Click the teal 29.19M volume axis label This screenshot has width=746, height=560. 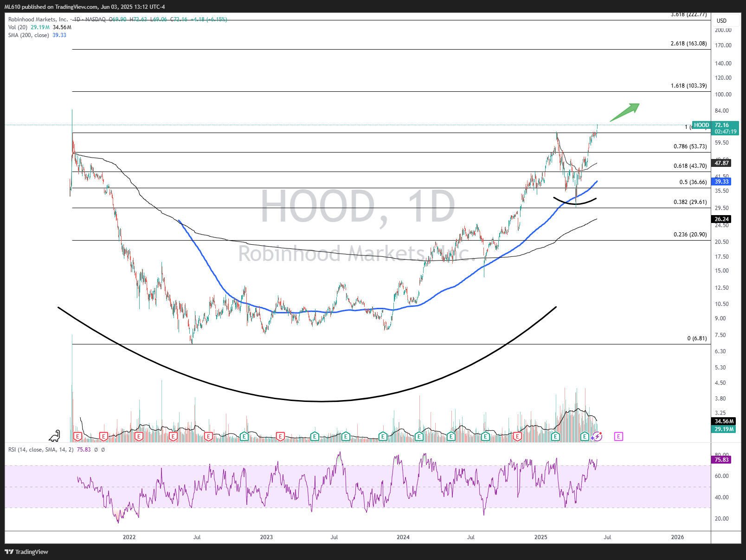pyautogui.click(x=724, y=429)
